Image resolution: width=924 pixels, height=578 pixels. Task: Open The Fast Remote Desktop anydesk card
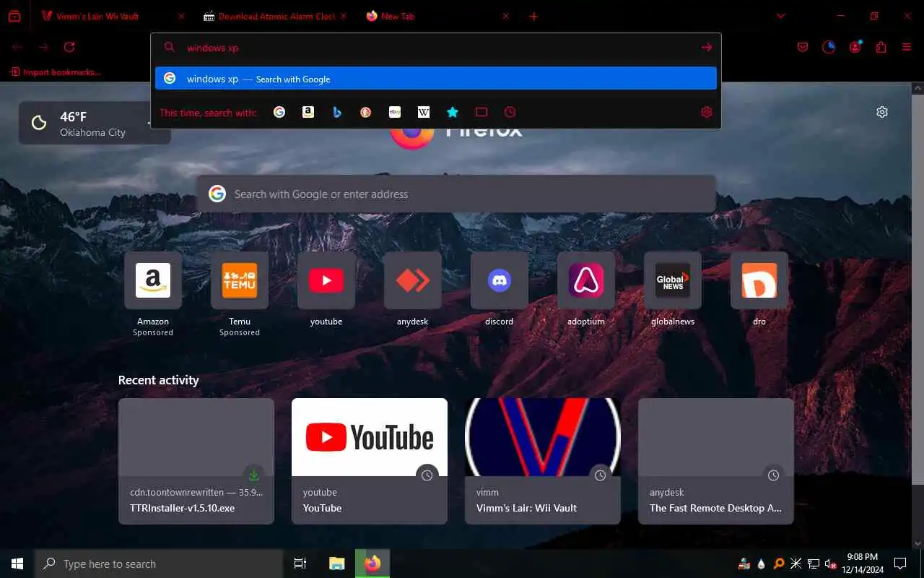click(x=716, y=461)
